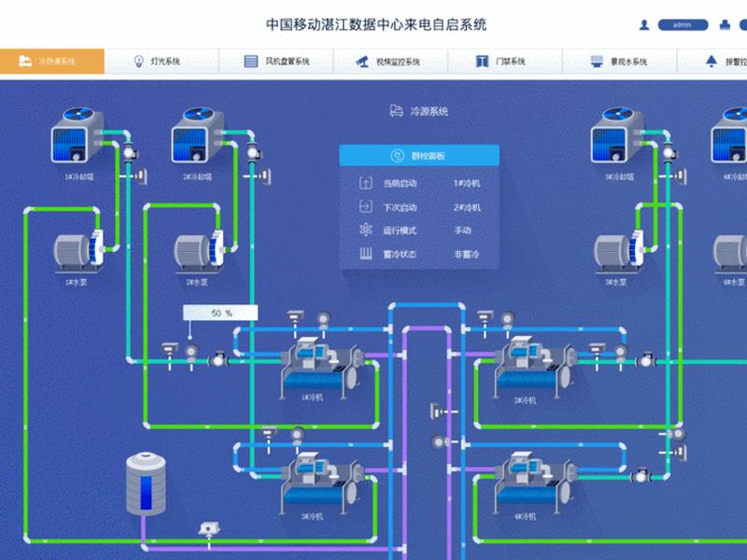Select the 门禁系统 tab
This screenshot has width=747, height=560.
click(x=505, y=61)
